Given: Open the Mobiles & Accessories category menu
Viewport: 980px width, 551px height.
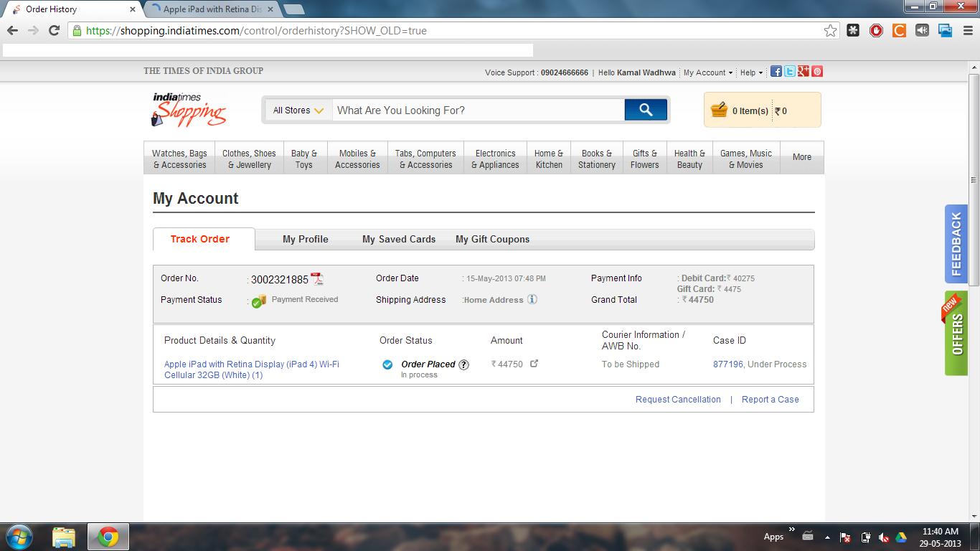Looking at the screenshot, I should tap(357, 159).
